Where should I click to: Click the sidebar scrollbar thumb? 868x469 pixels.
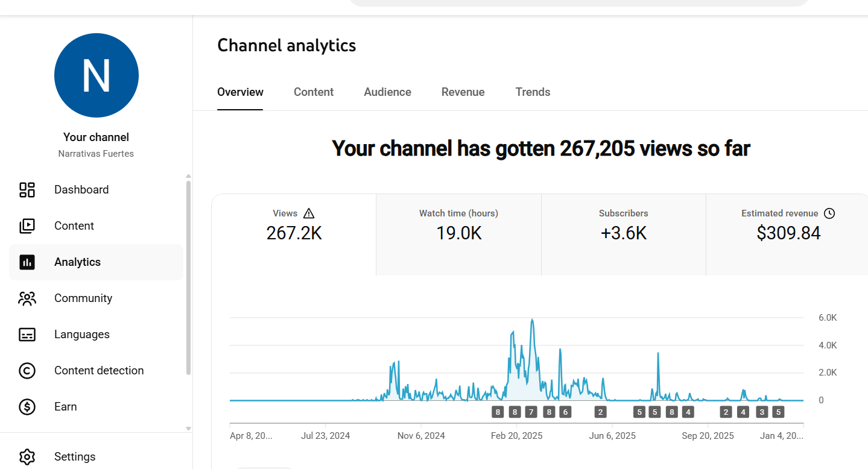click(188, 277)
